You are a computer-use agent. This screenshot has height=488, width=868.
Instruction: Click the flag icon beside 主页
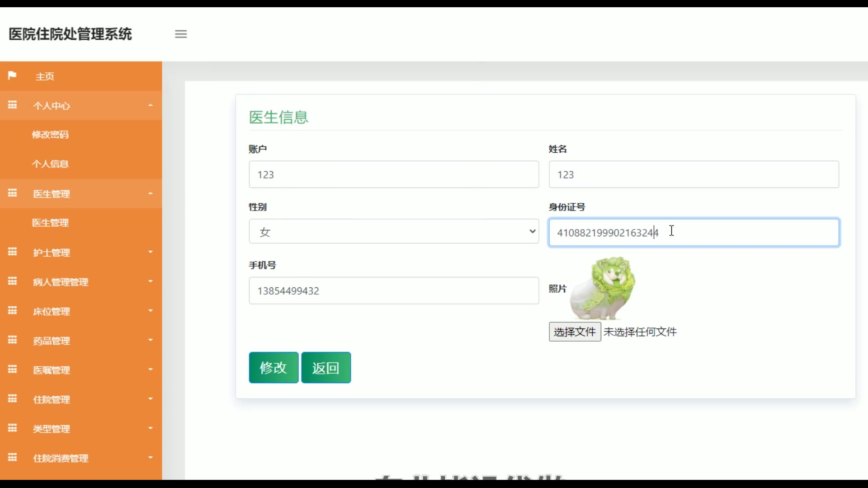[x=12, y=75]
